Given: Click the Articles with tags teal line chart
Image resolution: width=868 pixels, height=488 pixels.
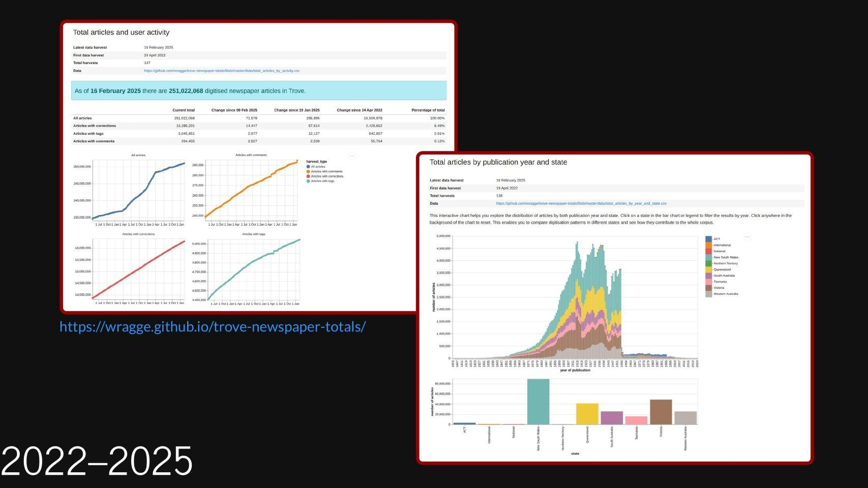Looking at the screenshot, I should click(x=254, y=269).
